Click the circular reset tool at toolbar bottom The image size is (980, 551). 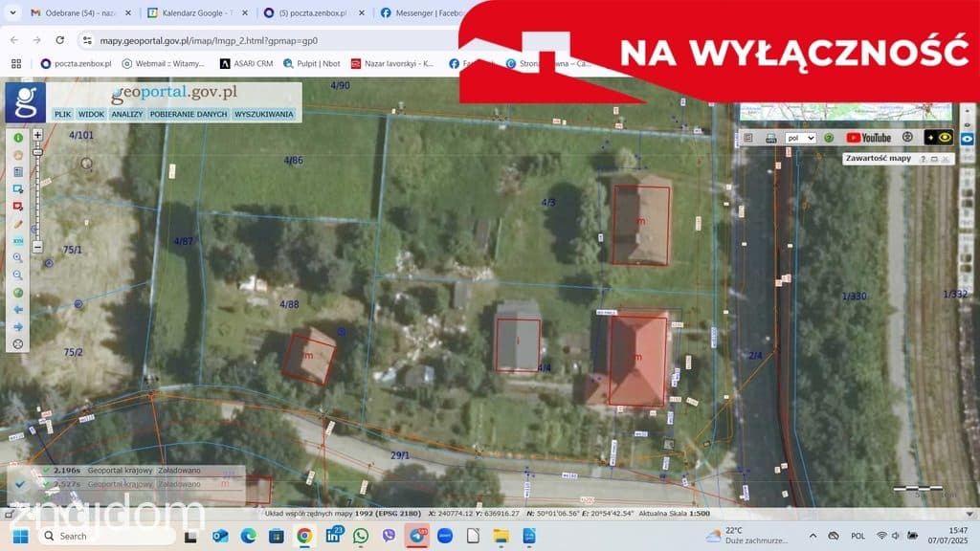click(x=18, y=343)
